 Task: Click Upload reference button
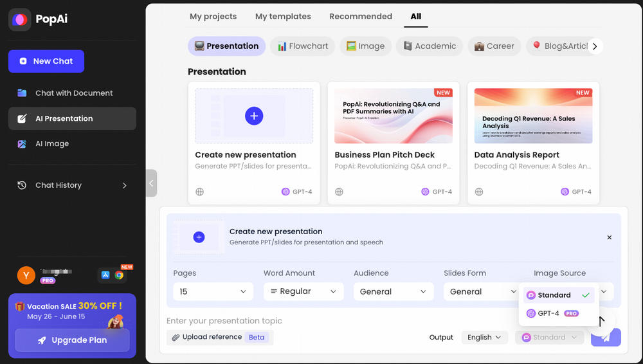(x=220, y=338)
